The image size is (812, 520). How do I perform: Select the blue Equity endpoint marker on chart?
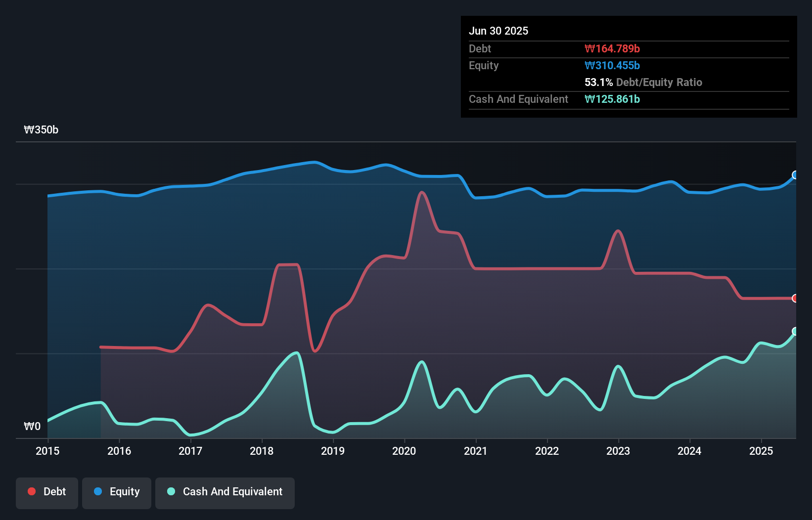click(x=795, y=174)
